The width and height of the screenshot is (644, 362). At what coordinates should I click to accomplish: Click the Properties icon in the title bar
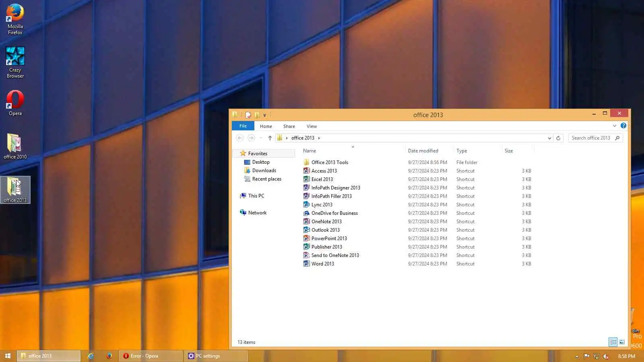point(248,115)
